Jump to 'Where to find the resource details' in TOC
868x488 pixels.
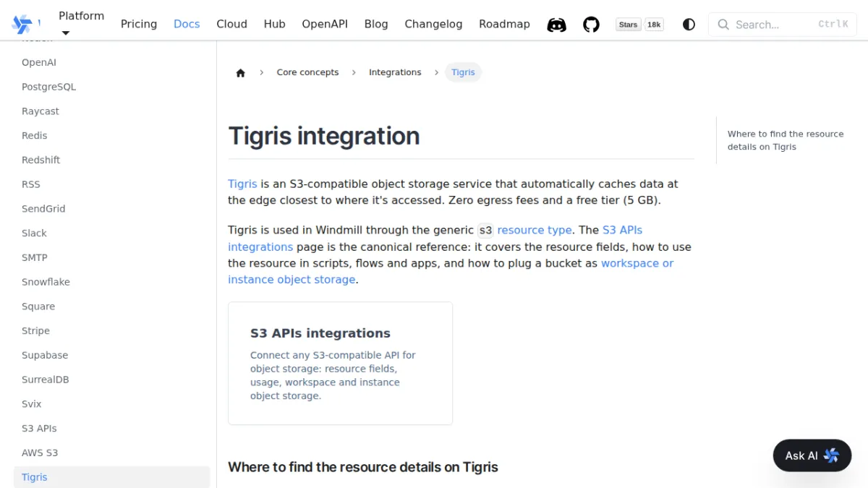(x=786, y=140)
